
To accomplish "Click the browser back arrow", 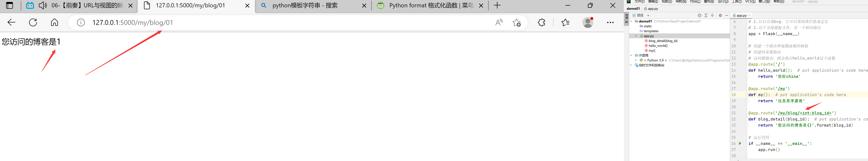I will [11, 22].
